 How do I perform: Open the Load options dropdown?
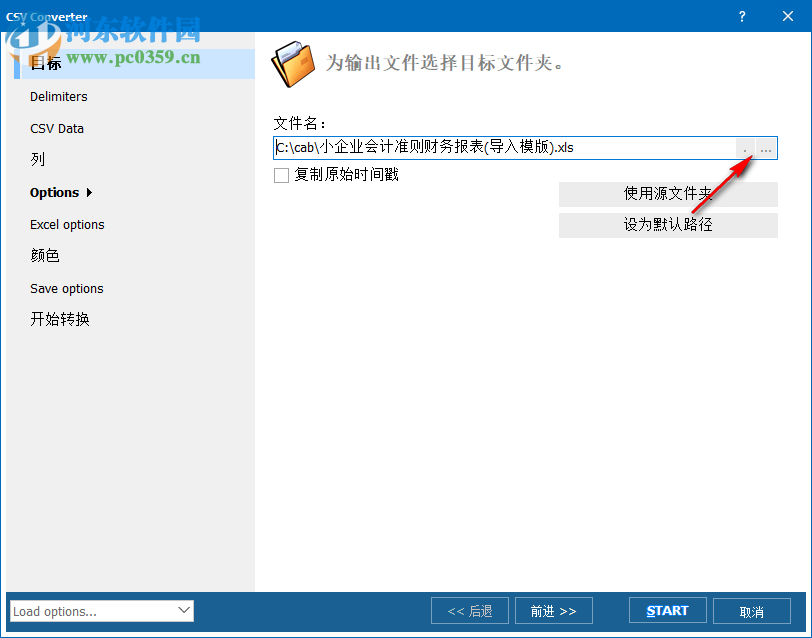(x=90, y=610)
